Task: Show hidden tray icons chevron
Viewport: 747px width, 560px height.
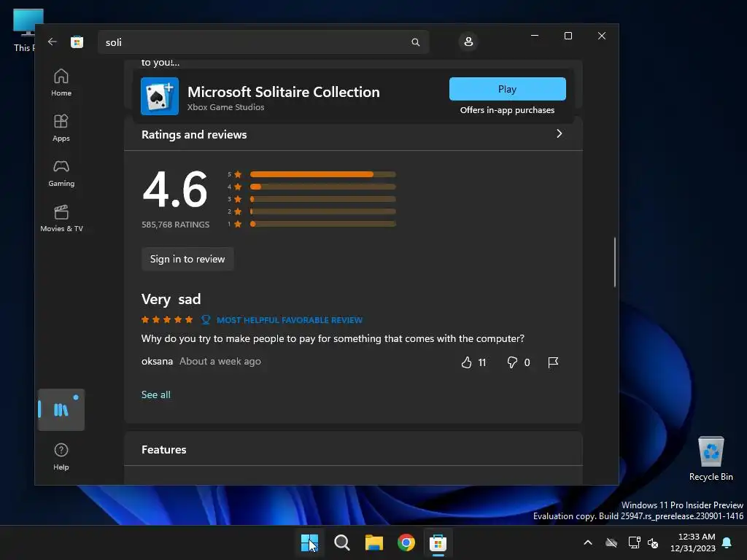Action: pyautogui.click(x=588, y=542)
